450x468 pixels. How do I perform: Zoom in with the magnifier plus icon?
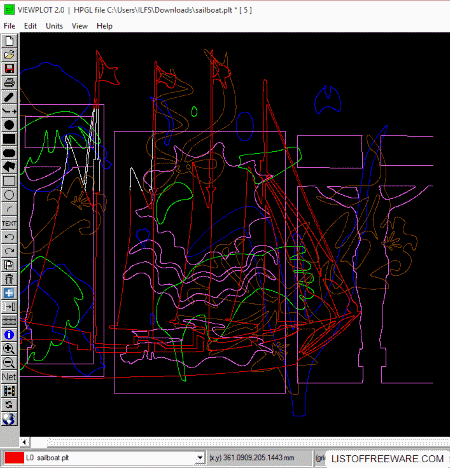[x=9, y=349]
